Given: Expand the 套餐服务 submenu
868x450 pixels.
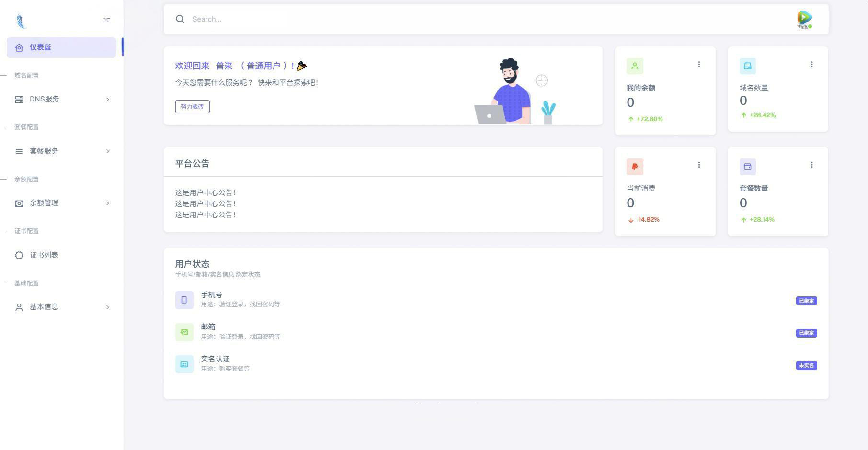Looking at the screenshot, I should pyautogui.click(x=61, y=151).
